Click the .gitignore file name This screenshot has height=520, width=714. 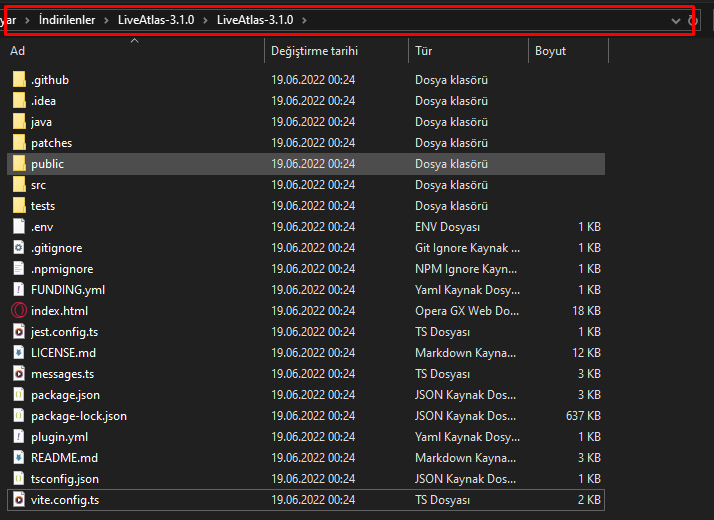(56, 248)
